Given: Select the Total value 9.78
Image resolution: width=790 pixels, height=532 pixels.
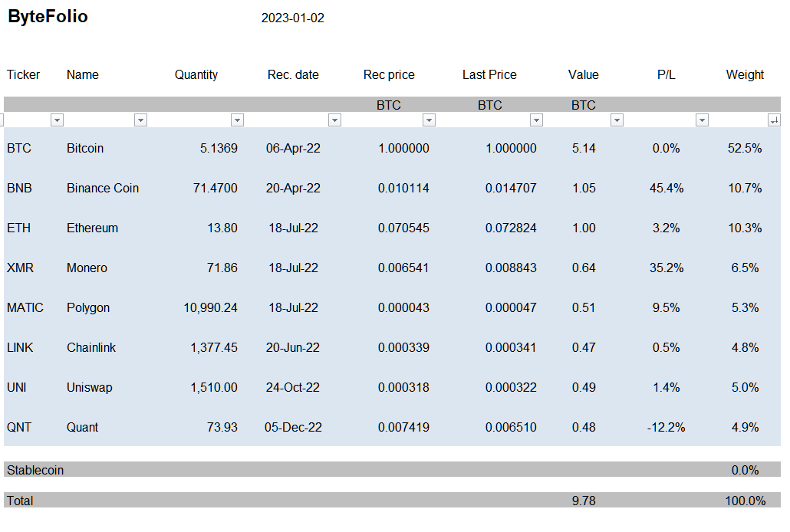Looking at the screenshot, I should (584, 501).
